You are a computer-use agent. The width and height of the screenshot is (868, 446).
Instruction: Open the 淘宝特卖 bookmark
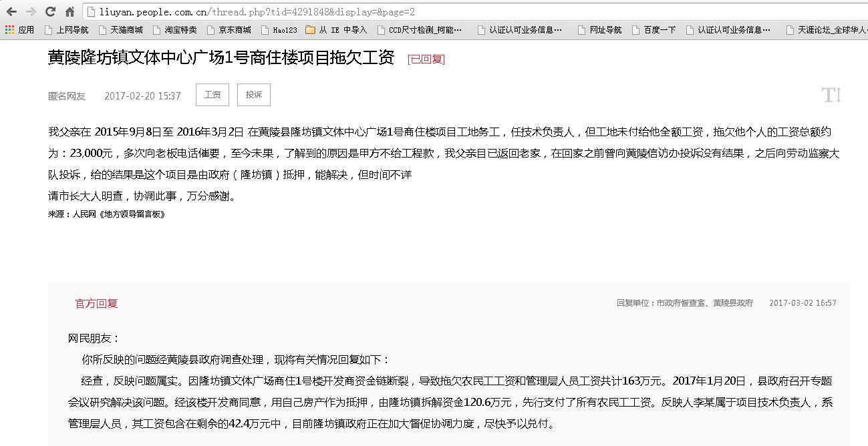click(x=174, y=30)
